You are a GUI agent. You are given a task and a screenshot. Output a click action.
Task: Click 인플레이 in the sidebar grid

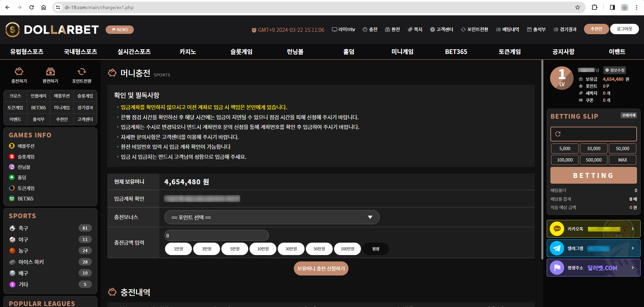click(39, 96)
